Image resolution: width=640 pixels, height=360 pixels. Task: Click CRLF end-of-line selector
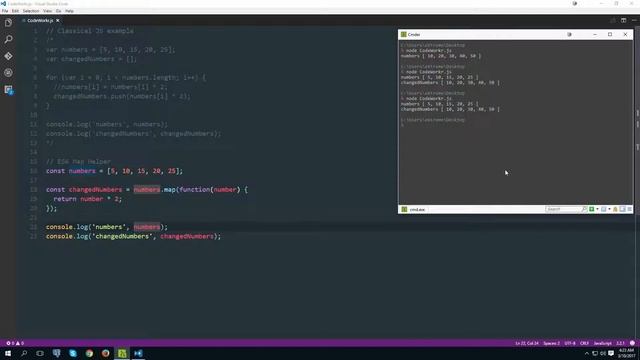click(x=584, y=343)
